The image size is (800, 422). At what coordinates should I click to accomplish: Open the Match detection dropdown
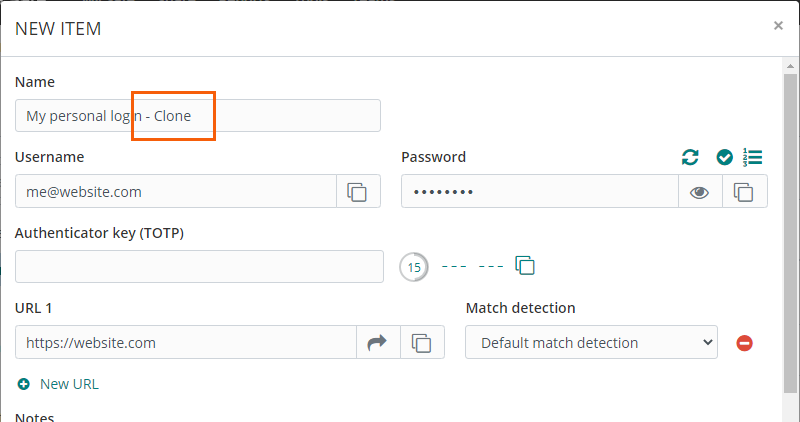tap(592, 343)
